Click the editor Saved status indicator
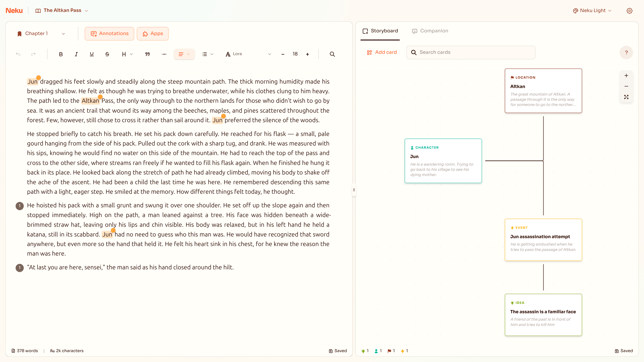The width and height of the screenshot is (644, 362). pos(338,351)
